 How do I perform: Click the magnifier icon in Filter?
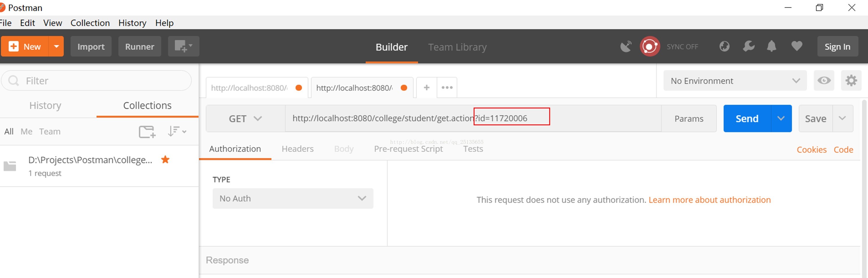13,81
